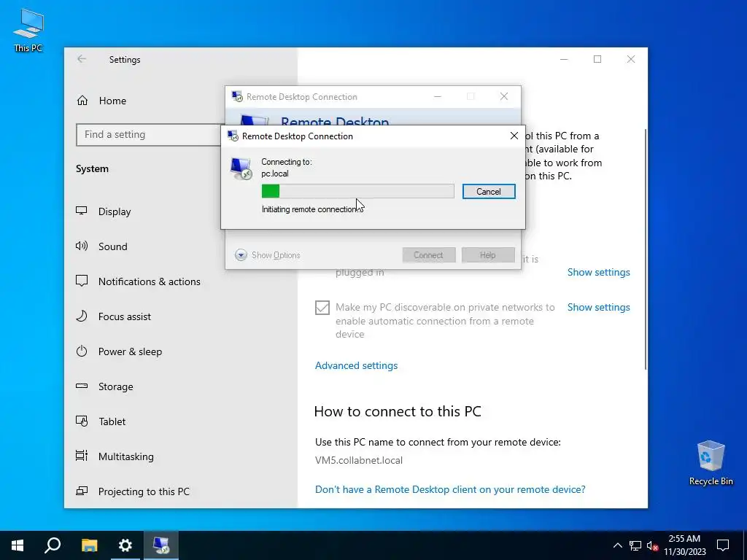The height and width of the screenshot is (560, 747).
Task: Open taskbar Search
Action: tap(53, 545)
